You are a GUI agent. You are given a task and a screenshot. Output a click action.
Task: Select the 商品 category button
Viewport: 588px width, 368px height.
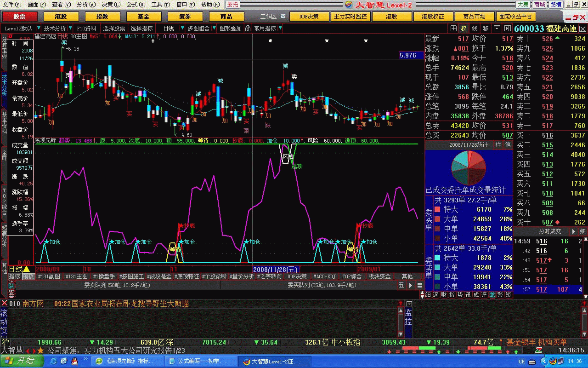click(226, 16)
